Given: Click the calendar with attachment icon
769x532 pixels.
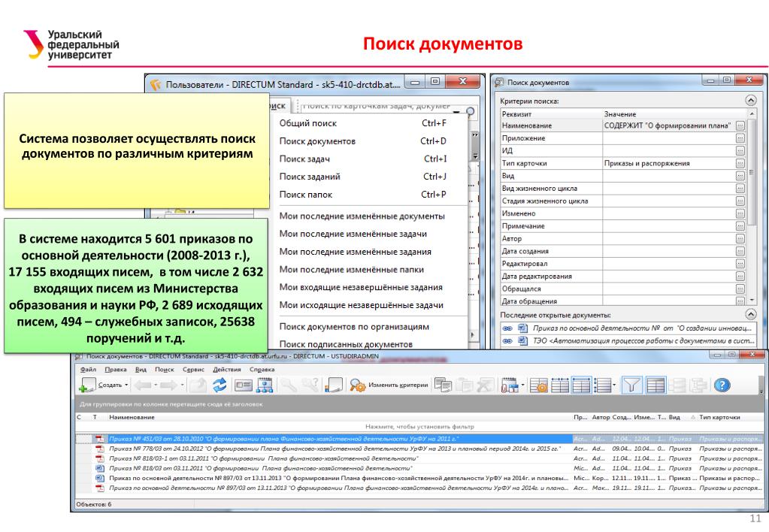Looking at the screenshot, I should coord(510,385).
